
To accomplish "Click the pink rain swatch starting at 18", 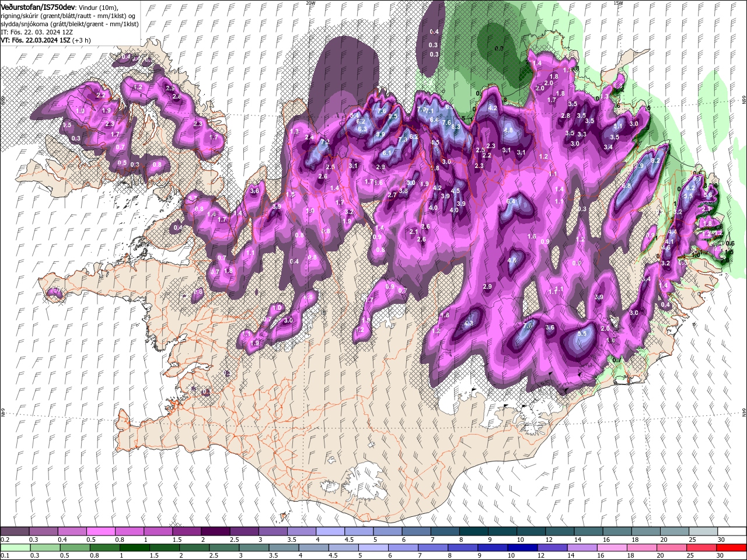I will click(641, 548).
